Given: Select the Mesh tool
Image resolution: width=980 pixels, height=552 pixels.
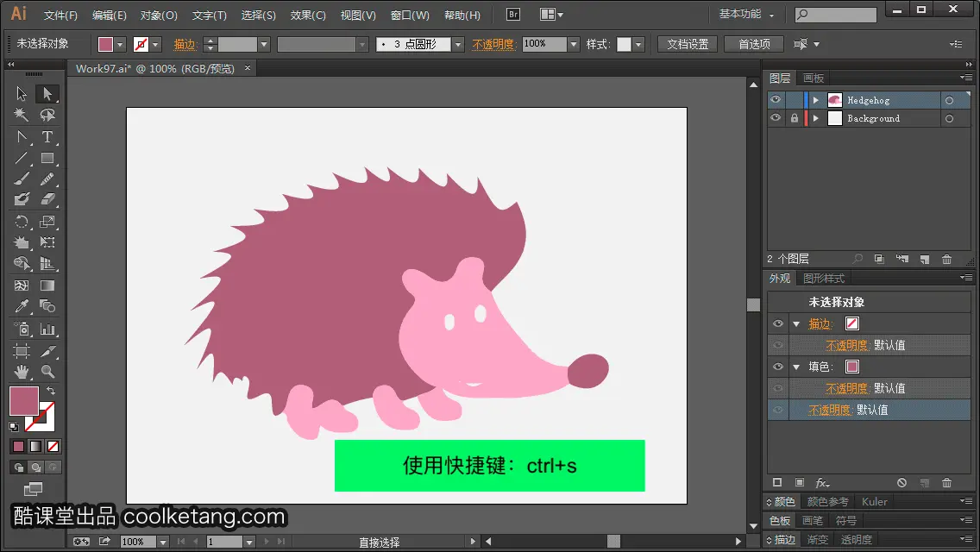Looking at the screenshot, I should 22,285.
